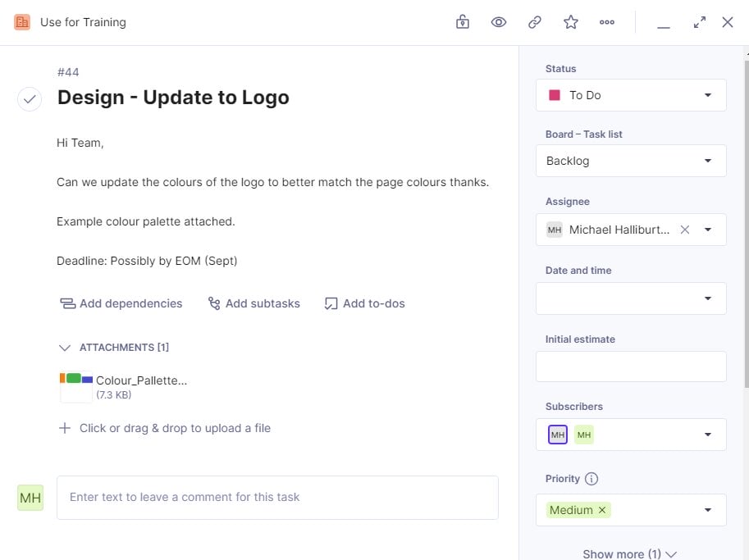Click the plus icon to upload a file
The image size is (749, 560).
pyautogui.click(x=65, y=428)
